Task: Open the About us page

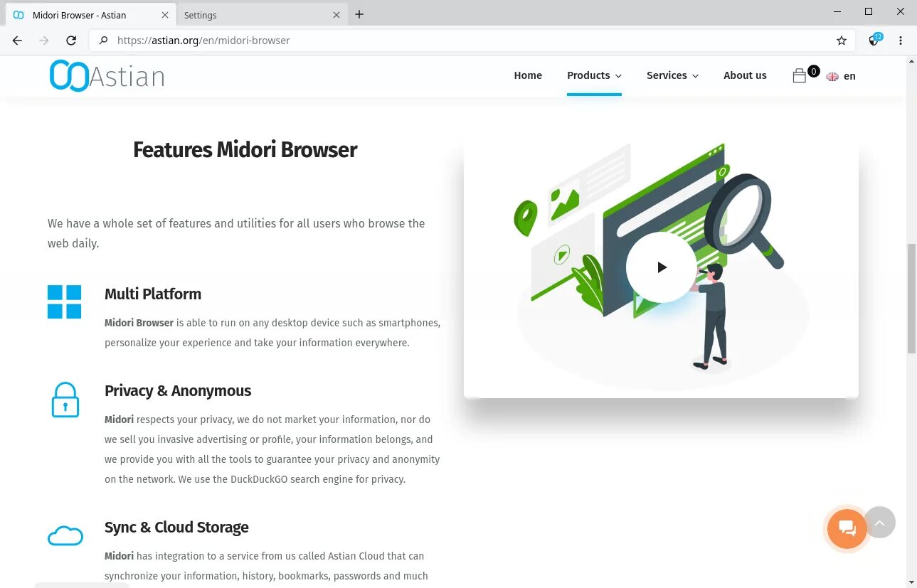Action: coord(745,75)
